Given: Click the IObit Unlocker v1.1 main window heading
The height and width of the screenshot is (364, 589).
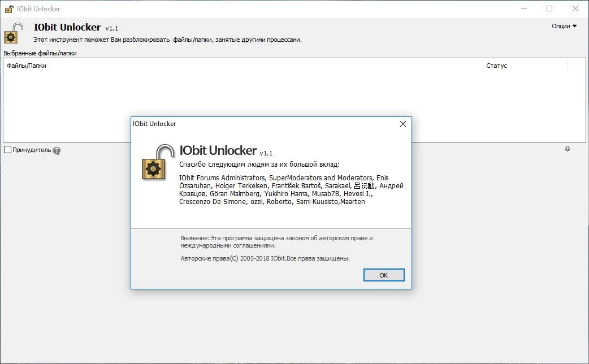Looking at the screenshot, I should [76, 28].
